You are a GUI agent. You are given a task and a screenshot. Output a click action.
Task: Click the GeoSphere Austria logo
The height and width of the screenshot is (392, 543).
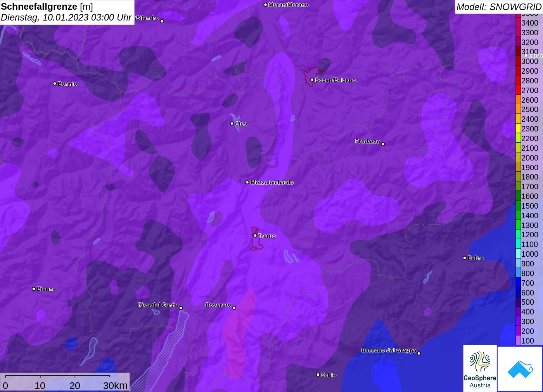(x=480, y=368)
